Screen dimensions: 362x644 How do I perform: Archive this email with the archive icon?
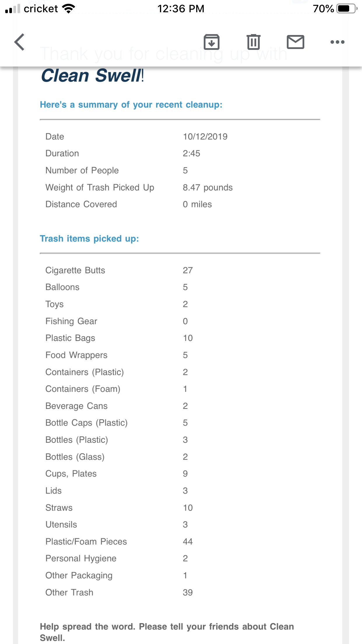(212, 42)
